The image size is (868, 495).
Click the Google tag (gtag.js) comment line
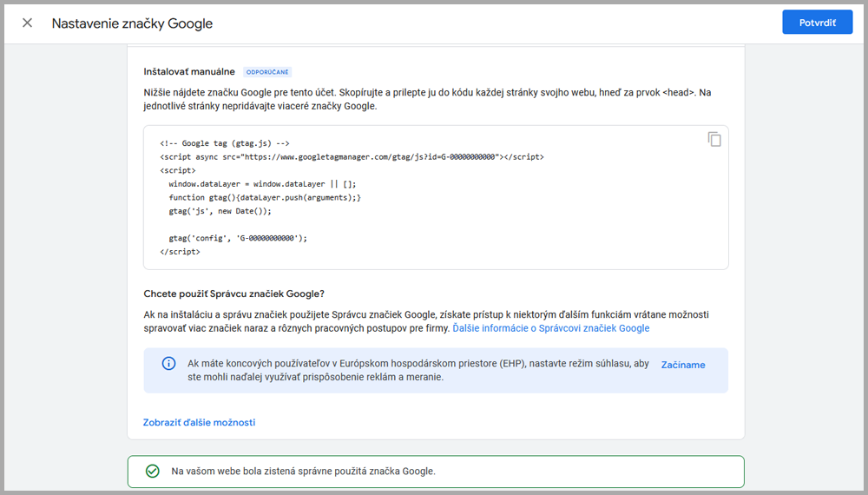[x=224, y=143]
